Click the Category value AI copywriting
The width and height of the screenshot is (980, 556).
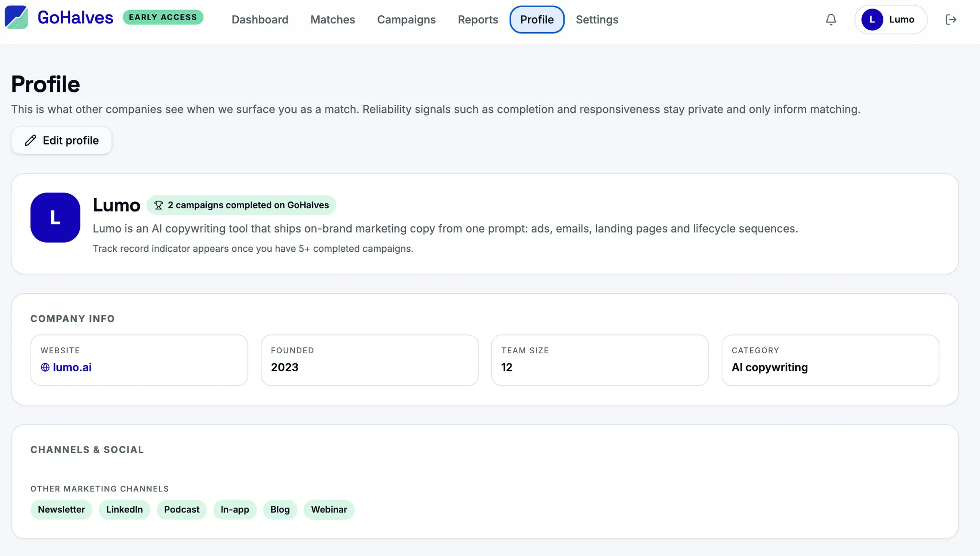(769, 367)
